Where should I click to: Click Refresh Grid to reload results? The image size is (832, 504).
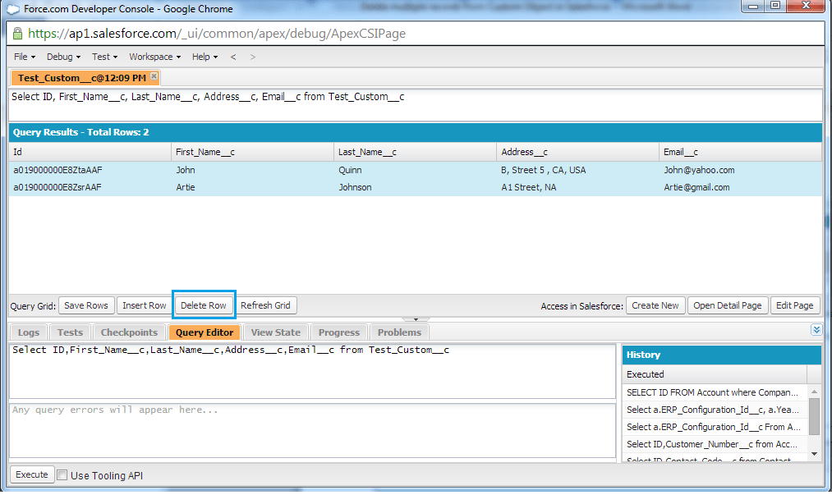266,305
